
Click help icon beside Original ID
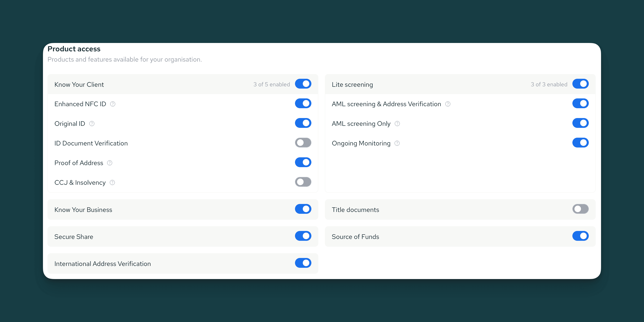pos(92,124)
